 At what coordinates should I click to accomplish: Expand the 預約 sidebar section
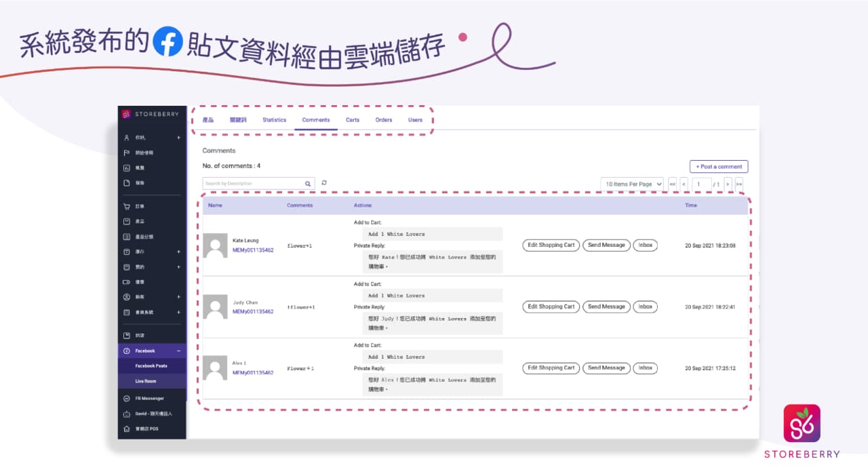click(x=178, y=266)
